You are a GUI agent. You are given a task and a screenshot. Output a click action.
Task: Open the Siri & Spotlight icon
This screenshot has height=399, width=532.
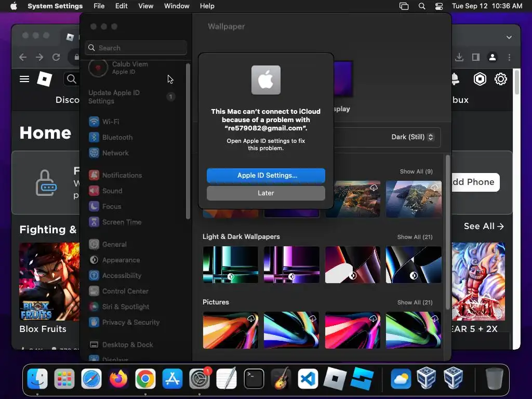point(94,307)
